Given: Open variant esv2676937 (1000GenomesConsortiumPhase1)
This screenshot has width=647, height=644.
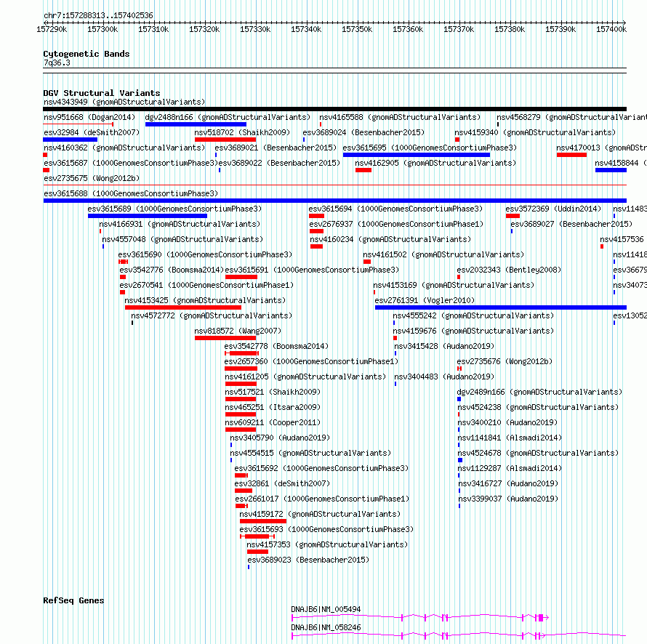Looking at the screenshot, I should (x=396, y=224).
